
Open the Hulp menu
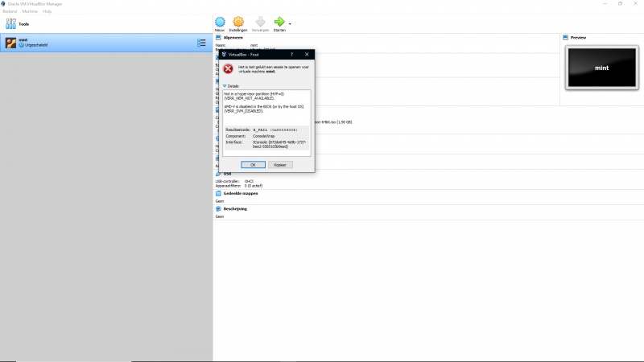point(47,11)
